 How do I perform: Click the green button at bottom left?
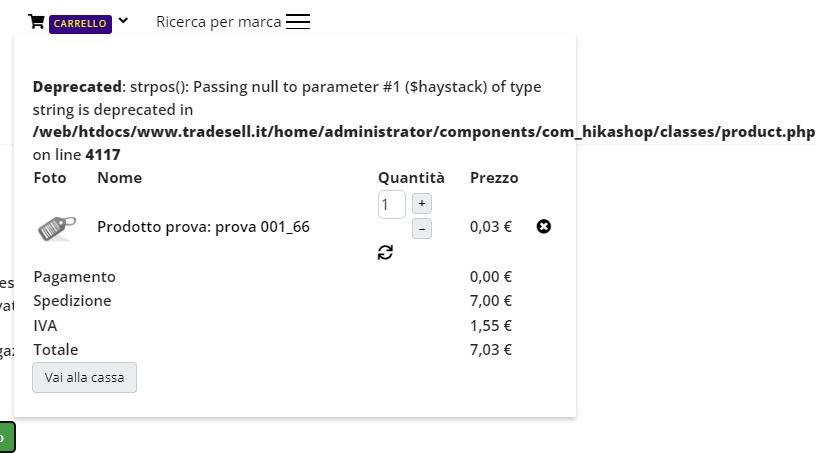(5, 437)
